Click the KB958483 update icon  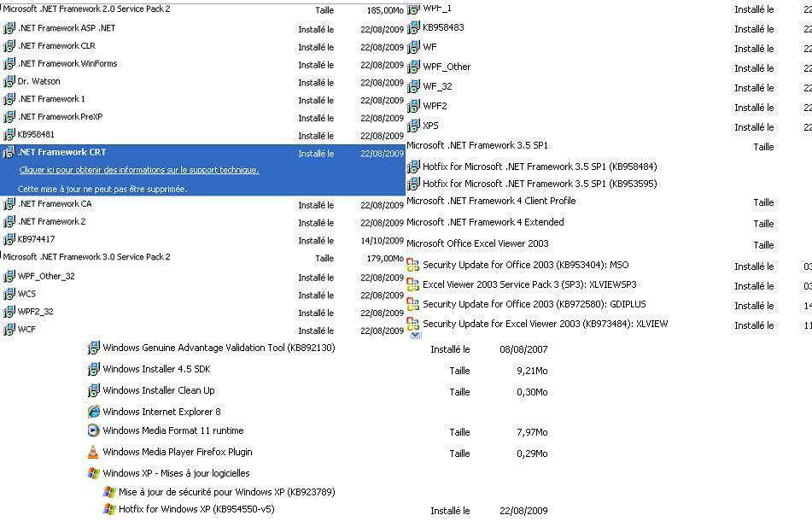point(413,28)
